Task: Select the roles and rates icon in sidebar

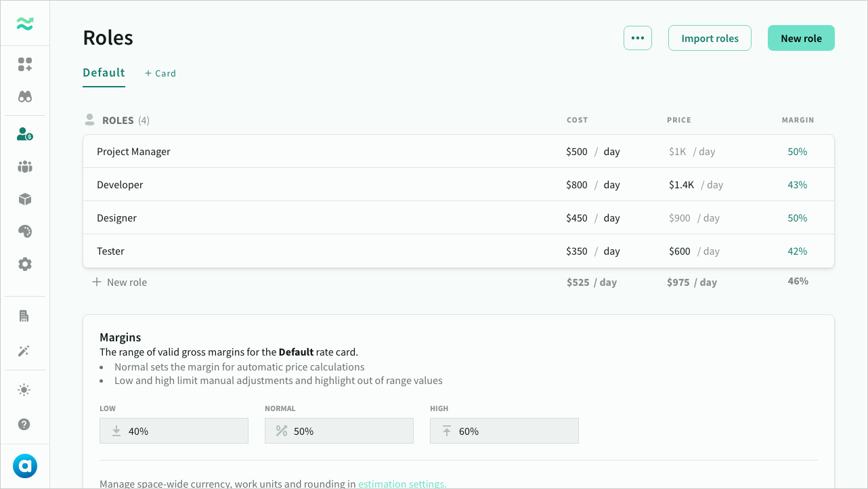Action: 24,134
